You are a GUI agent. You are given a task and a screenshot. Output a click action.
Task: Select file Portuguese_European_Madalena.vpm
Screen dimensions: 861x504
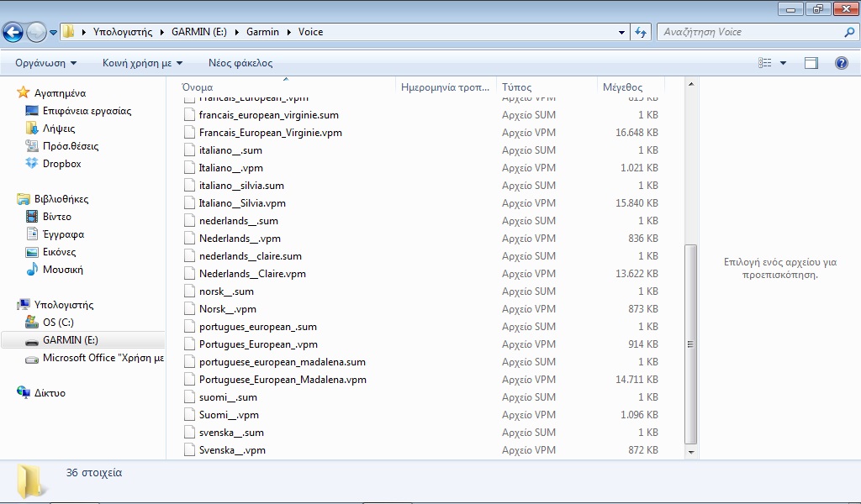[x=283, y=380]
